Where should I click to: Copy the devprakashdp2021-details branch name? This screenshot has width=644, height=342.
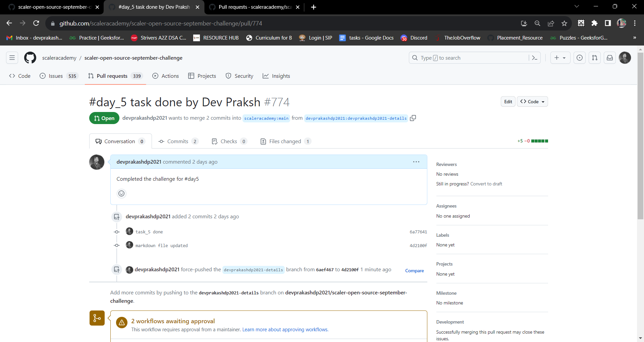[x=413, y=118]
